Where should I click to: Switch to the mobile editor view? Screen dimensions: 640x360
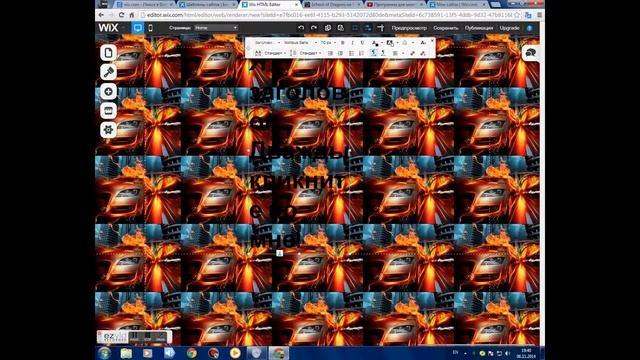(150, 28)
